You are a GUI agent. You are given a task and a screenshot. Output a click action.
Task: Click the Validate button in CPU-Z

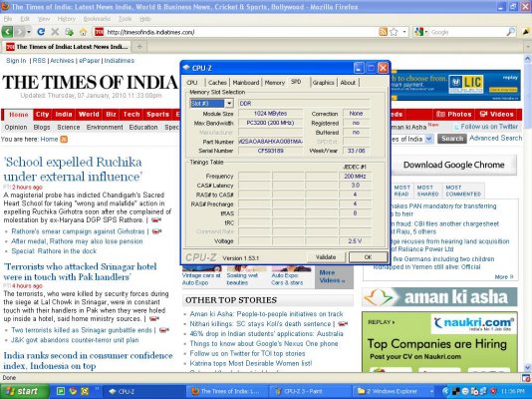326,257
